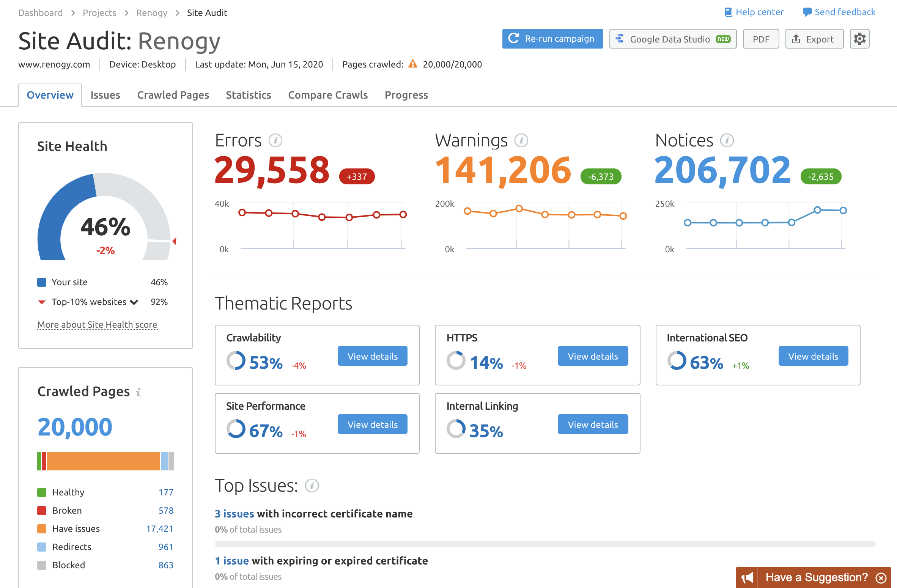The image size is (897, 588).
Task: Open More about Site Health score link
Action: (97, 325)
